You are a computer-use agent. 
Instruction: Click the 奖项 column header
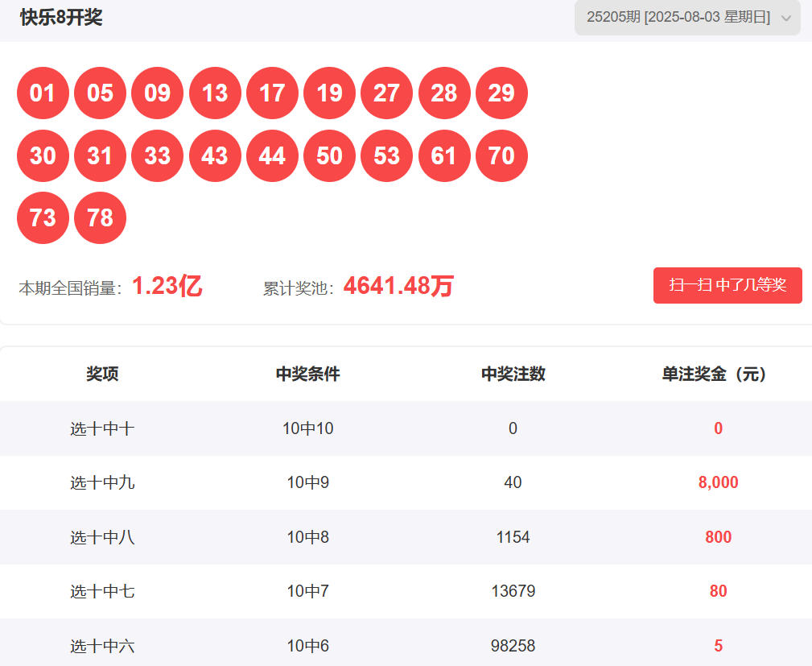point(102,374)
